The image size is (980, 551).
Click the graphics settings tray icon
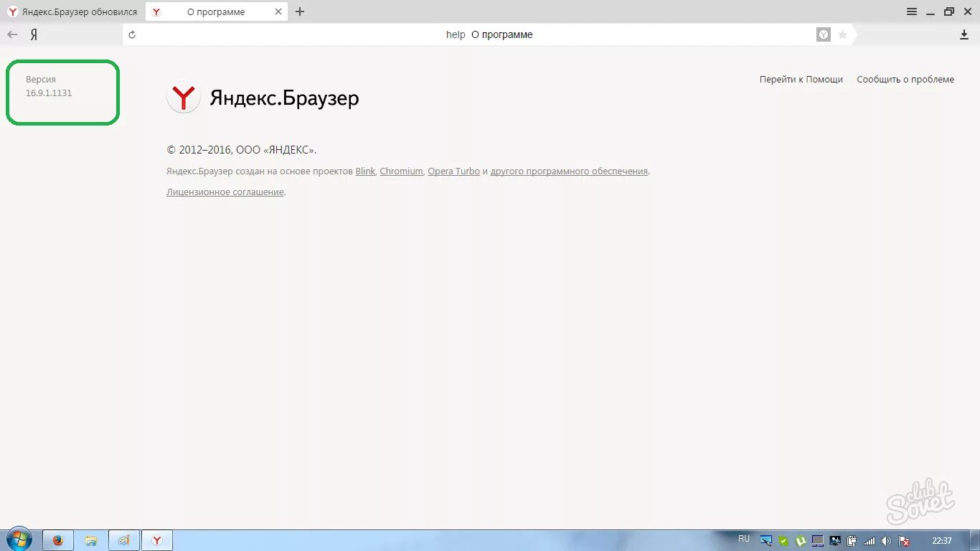tap(835, 541)
